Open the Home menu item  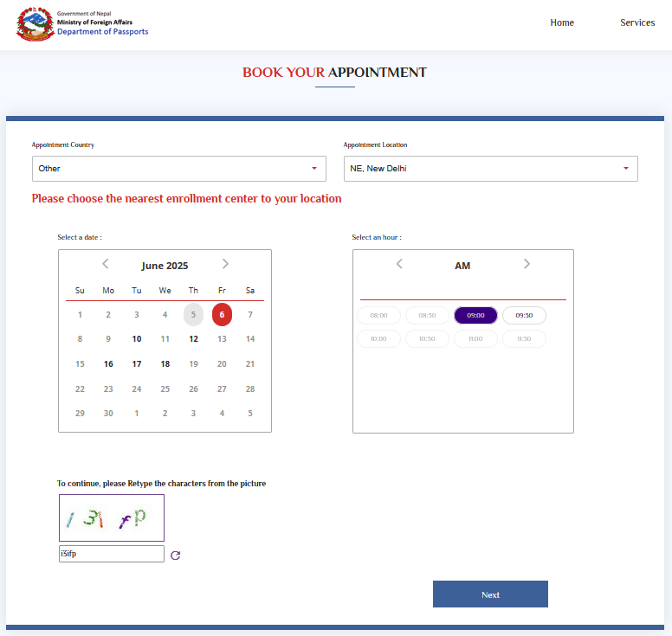tap(562, 22)
